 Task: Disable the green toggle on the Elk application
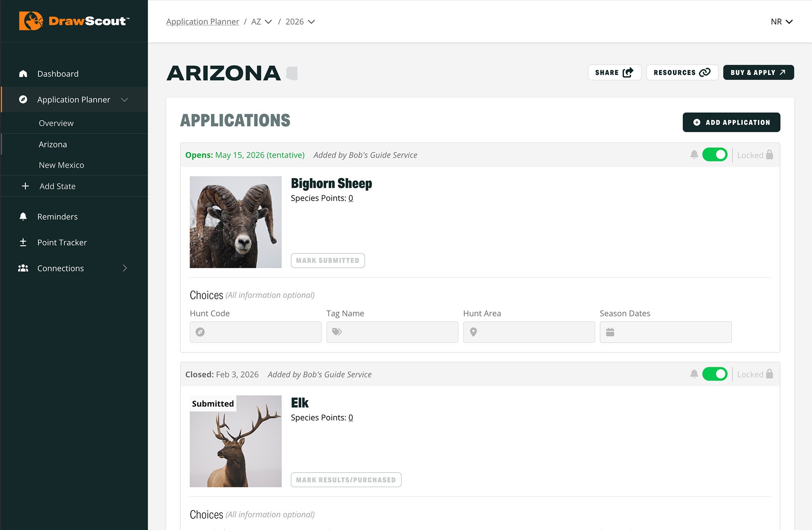[715, 374]
